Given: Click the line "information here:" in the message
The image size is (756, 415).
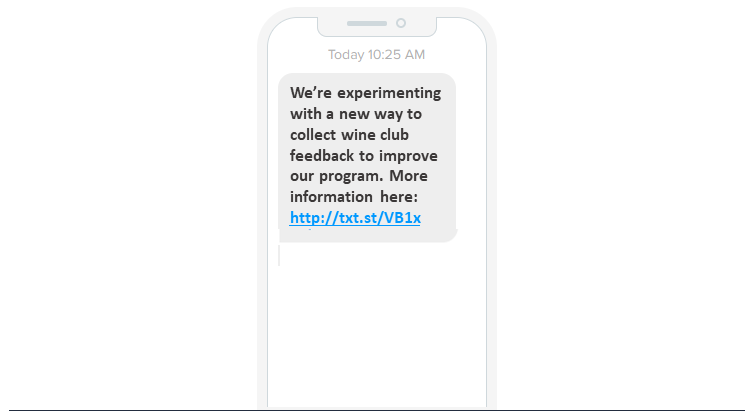Looking at the screenshot, I should 354,197.
